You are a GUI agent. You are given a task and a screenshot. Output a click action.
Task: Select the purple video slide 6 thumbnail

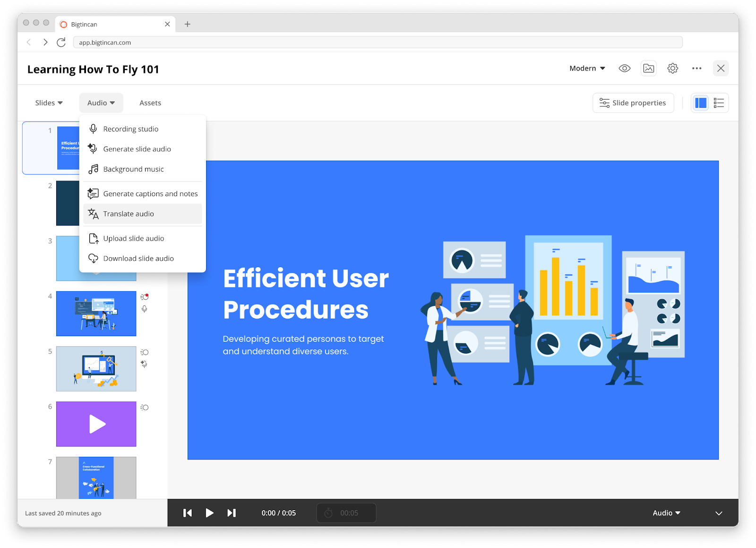[95, 424]
